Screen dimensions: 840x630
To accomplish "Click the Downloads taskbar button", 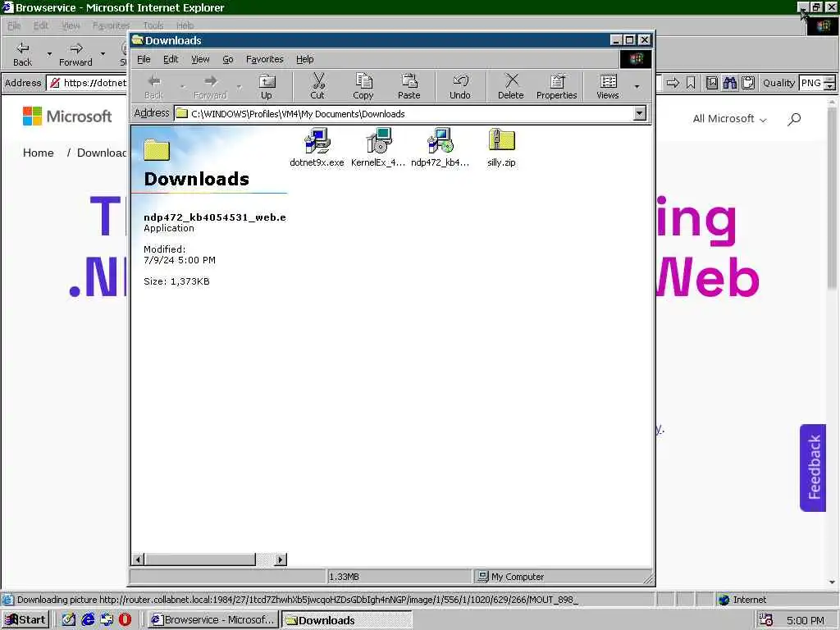I will 347,620.
